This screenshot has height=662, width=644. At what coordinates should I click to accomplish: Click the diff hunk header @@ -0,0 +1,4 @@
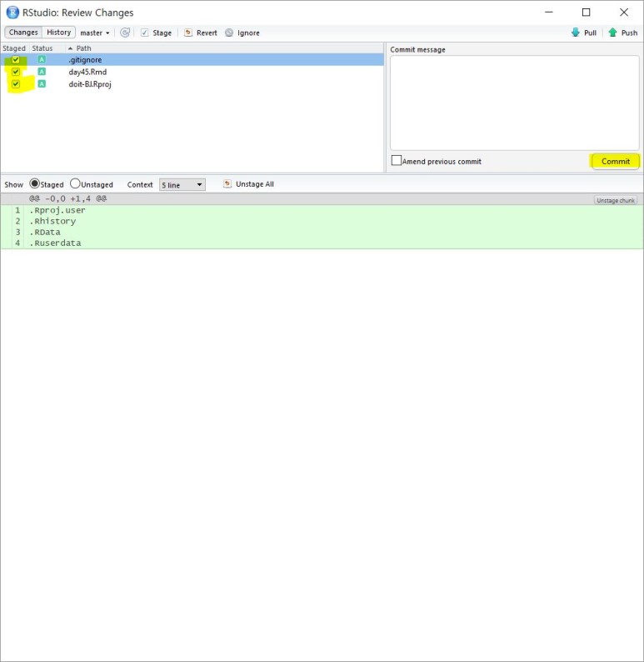pos(67,198)
